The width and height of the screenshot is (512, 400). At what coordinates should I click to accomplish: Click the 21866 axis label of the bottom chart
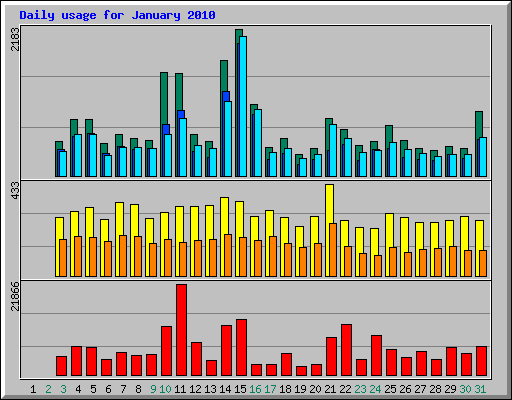15,296
